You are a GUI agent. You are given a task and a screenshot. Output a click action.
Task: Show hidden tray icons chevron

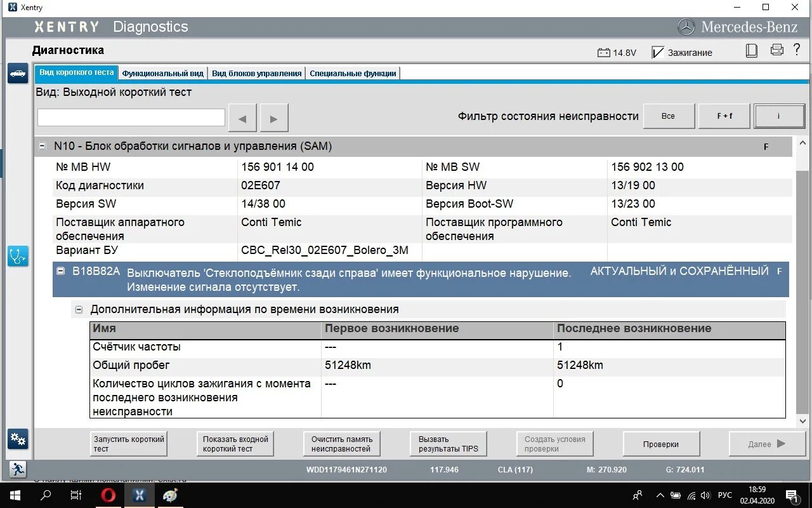coord(660,495)
